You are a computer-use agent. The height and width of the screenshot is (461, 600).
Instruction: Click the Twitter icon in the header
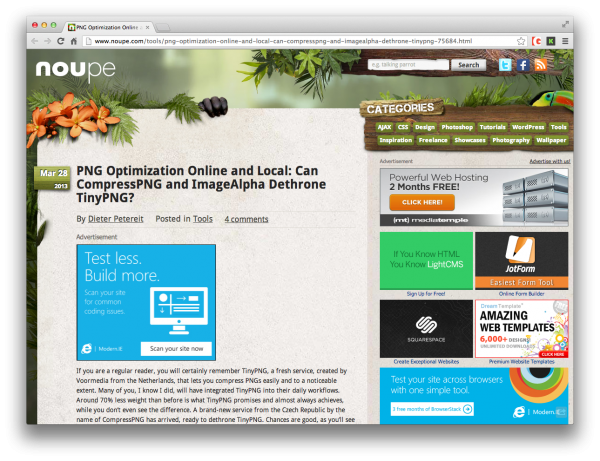[505, 65]
